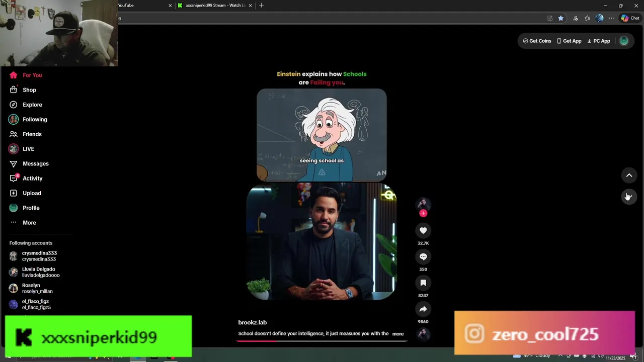Open the brookz.lab profile link

pos(252,322)
